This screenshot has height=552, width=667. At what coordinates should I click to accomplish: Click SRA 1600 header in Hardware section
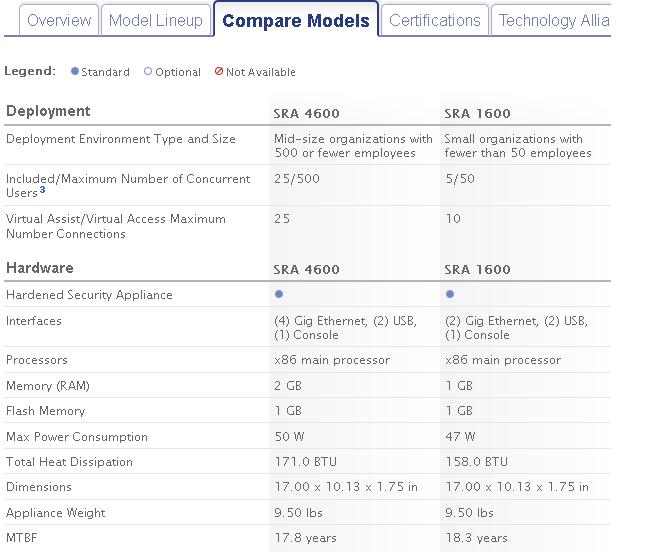[x=477, y=270]
